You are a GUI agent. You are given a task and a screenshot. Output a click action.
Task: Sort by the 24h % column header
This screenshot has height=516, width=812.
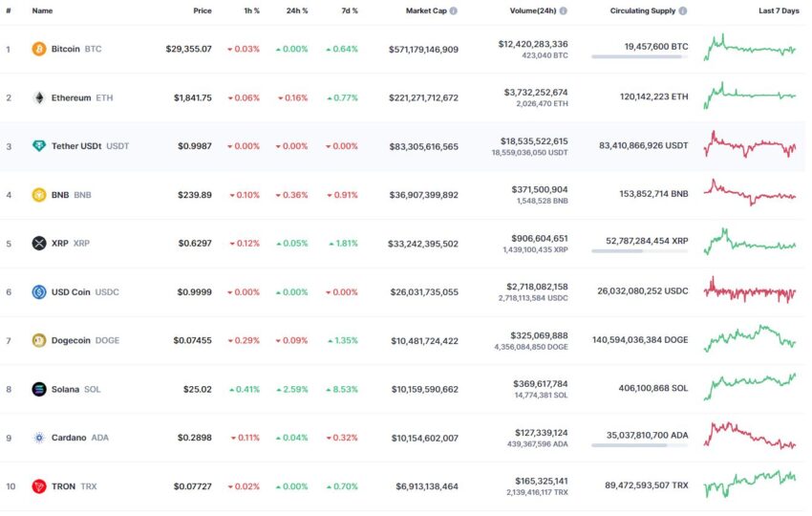298,11
